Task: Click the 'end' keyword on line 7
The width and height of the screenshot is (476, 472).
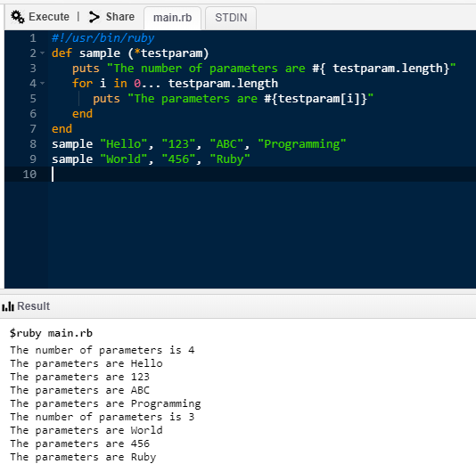Action: [x=62, y=129]
